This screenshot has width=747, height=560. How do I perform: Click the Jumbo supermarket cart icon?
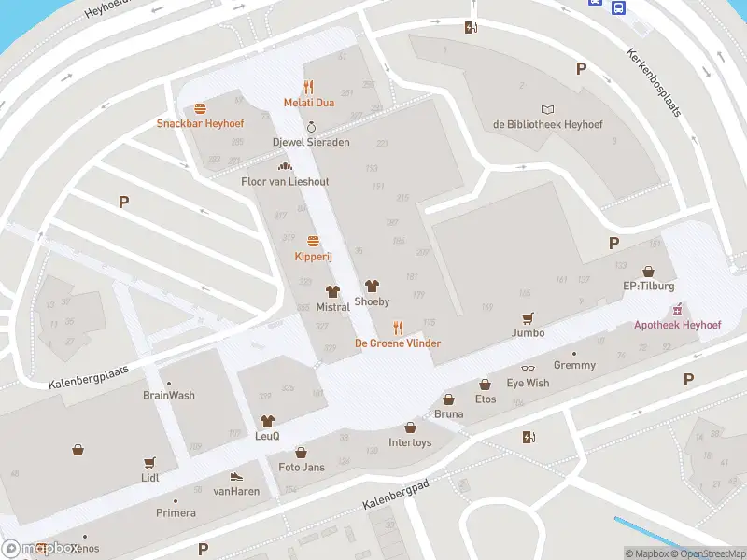click(528, 318)
